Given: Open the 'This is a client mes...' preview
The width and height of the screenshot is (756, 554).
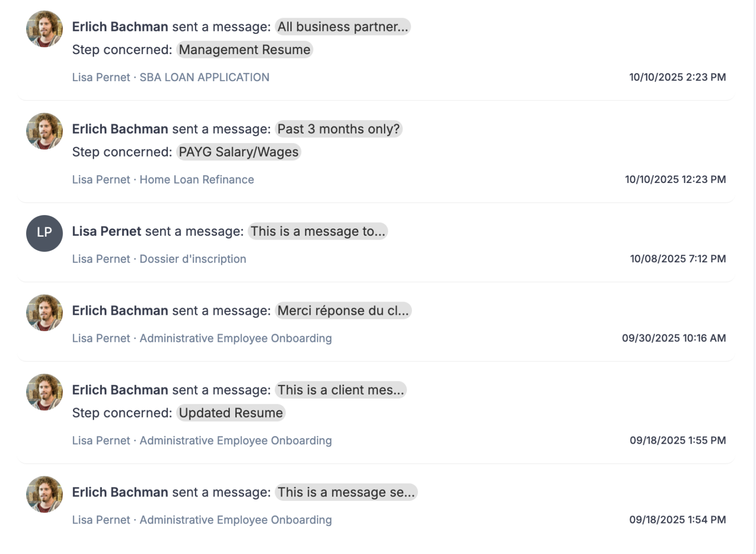Looking at the screenshot, I should pos(340,390).
